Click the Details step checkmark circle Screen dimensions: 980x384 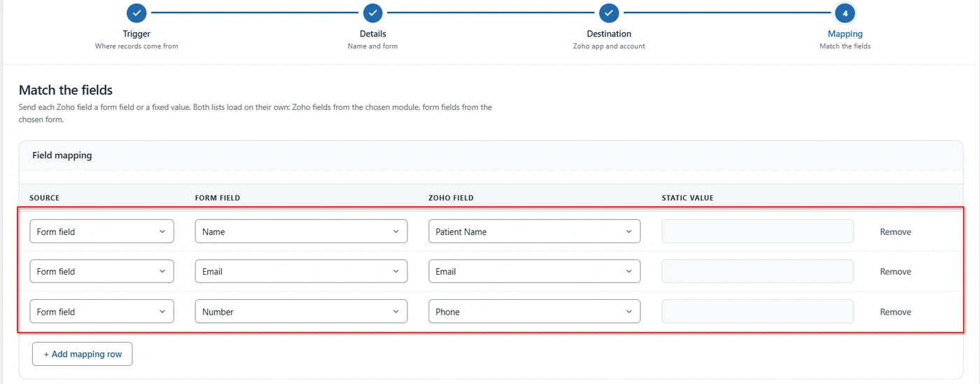[x=372, y=13]
